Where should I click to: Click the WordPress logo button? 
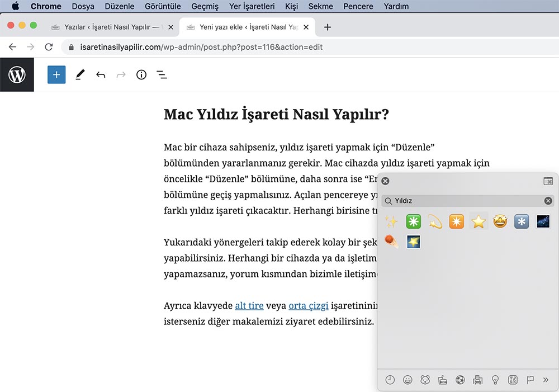pyautogui.click(x=17, y=74)
